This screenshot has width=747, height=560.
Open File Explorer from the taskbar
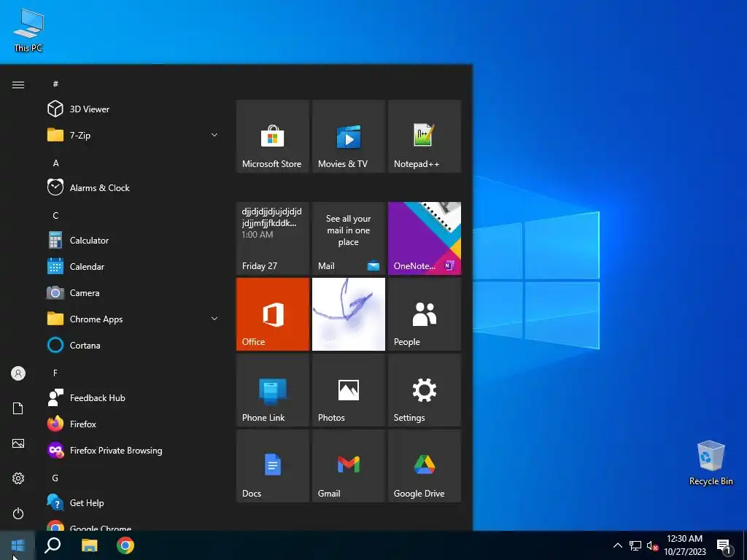[89, 545]
